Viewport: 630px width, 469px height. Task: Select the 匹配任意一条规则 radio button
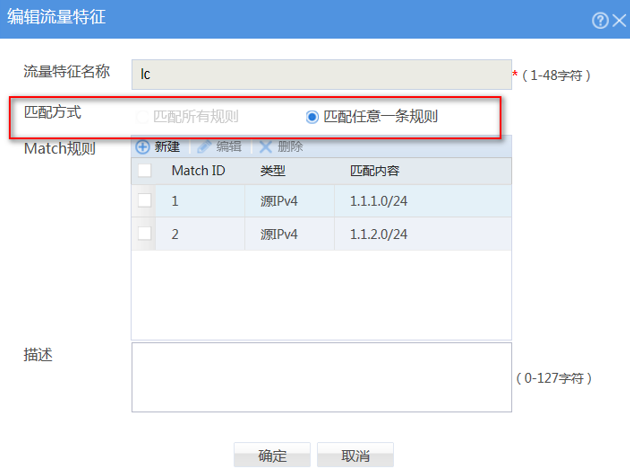coord(313,116)
